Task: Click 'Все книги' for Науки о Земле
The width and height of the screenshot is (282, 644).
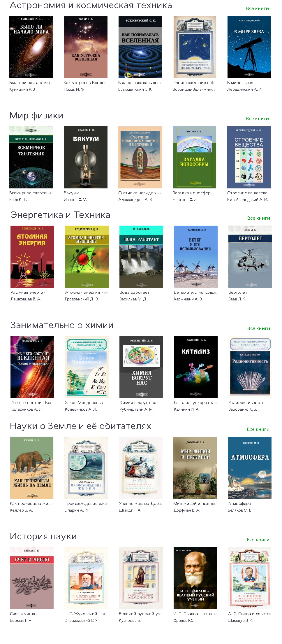Action: (258, 429)
